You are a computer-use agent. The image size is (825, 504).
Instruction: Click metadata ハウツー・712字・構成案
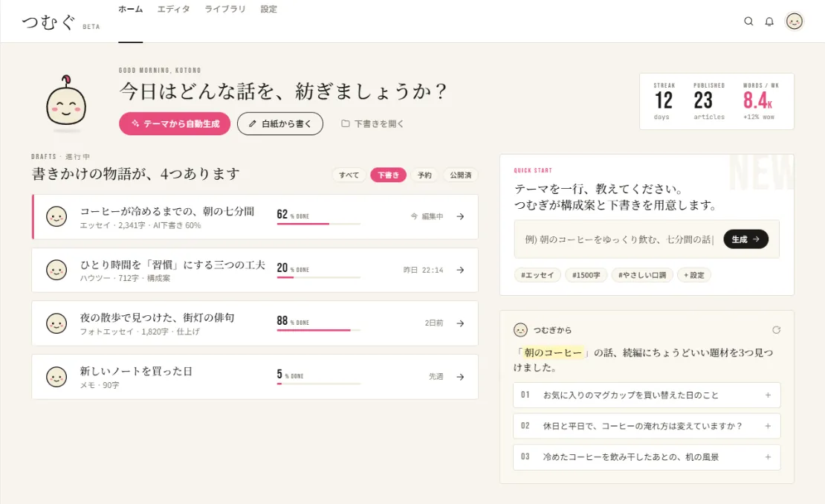pos(125,278)
